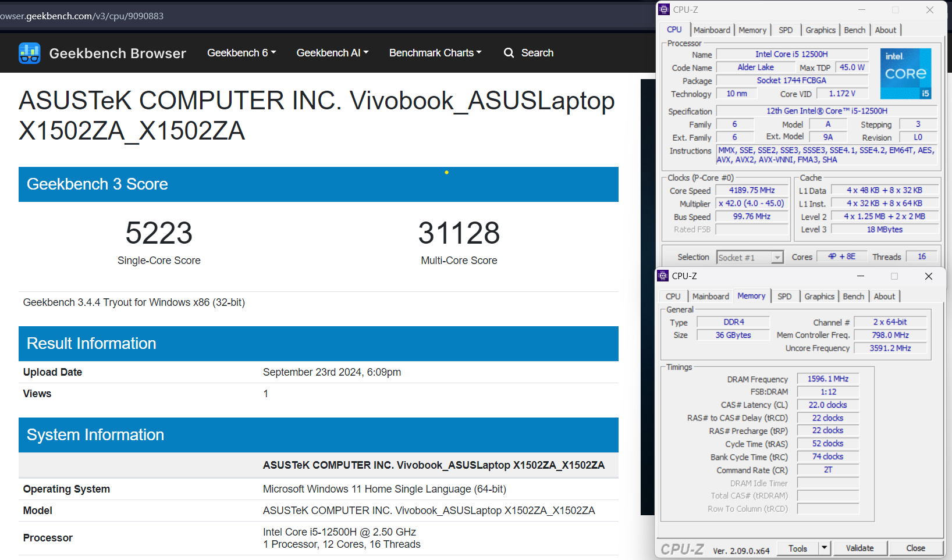Viewport: 952px width, 560px height.
Task: Click the browser address bar URL
Action: click(x=81, y=16)
